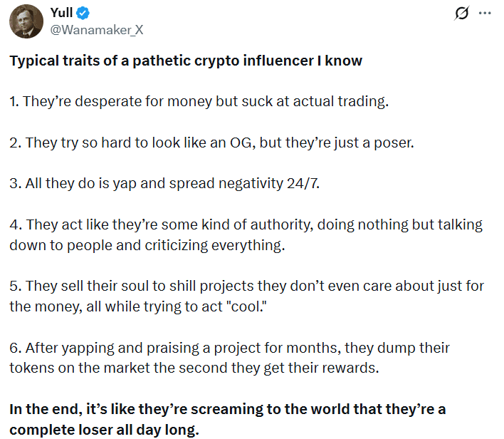Click the word 'poser' in point 2
Viewport: 504px width, 439px height.
click(x=394, y=143)
